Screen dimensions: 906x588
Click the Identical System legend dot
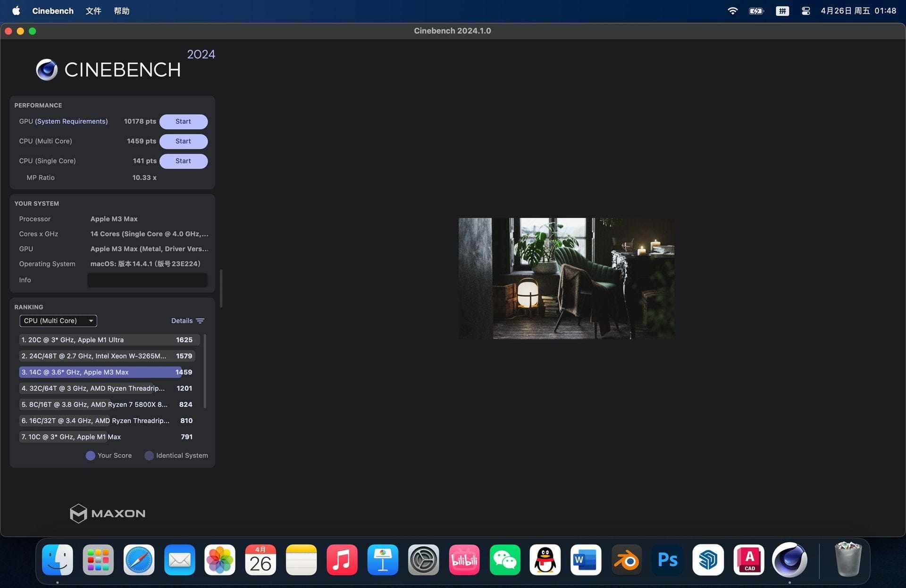(x=149, y=455)
